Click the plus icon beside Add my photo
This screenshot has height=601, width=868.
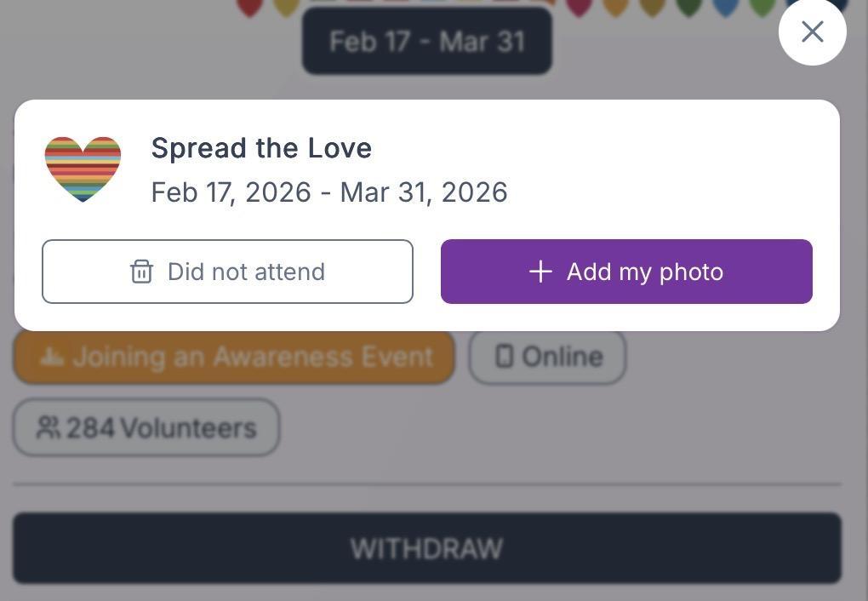click(540, 272)
